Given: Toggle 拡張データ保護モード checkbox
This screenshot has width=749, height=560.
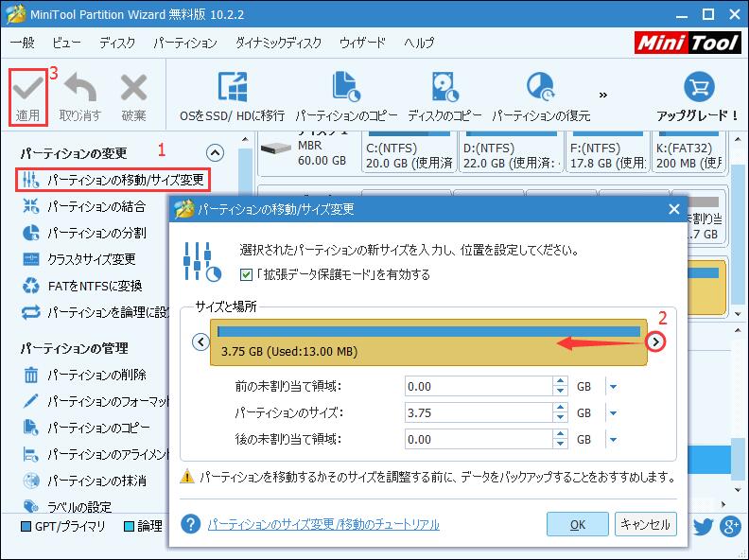Looking at the screenshot, I should [x=246, y=274].
